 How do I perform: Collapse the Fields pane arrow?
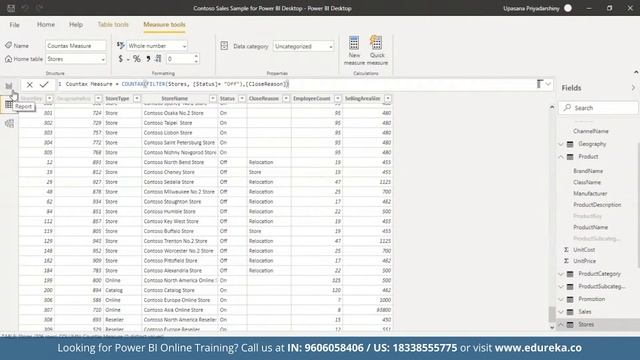tap(633, 88)
